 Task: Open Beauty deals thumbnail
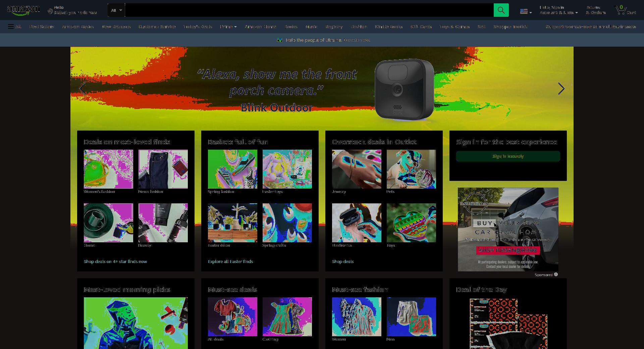pyautogui.click(x=163, y=223)
